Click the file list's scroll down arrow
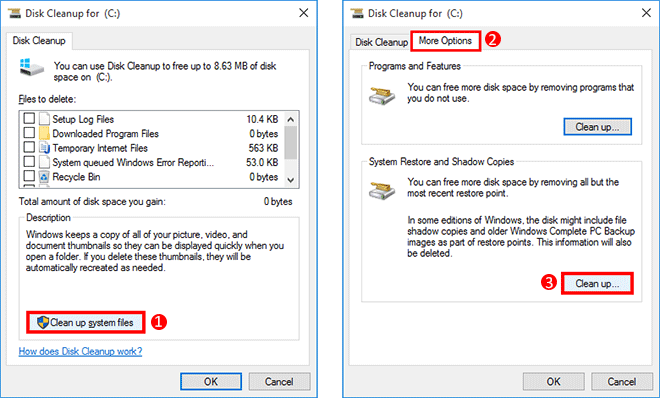 pos(290,180)
